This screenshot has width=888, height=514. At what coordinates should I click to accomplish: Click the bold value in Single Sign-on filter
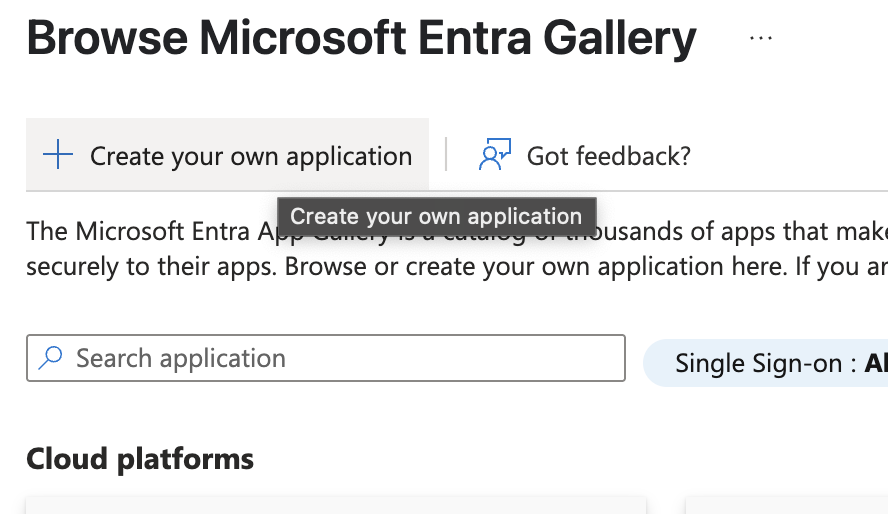pyautogui.click(x=876, y=363)
